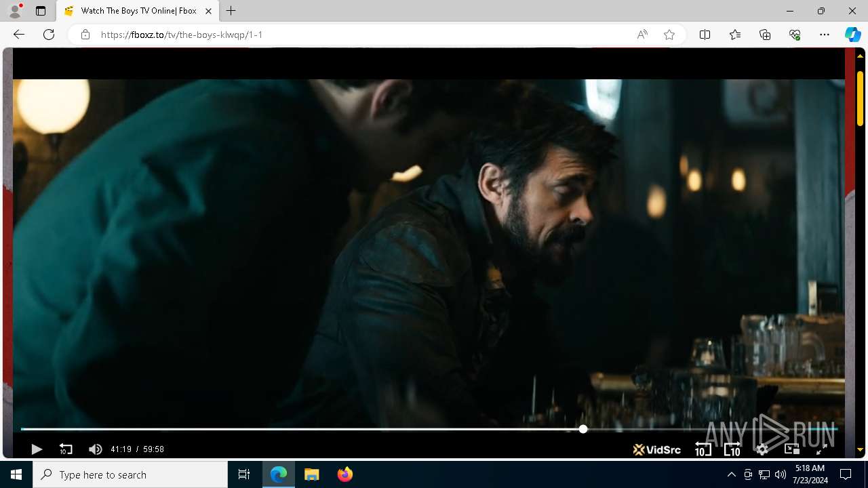868x488 pixels.
Task: Rewind ten seconds using left replay icon
Action: pyautogui.click(x=66, y=449)
